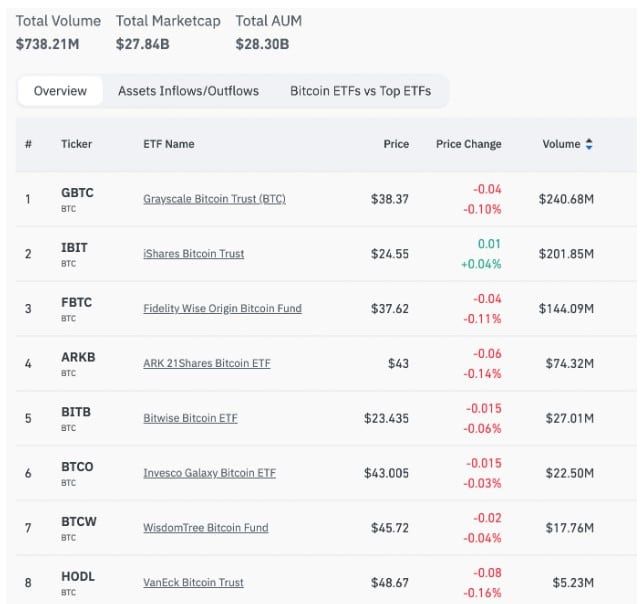644x604 pixels.
Task: Select Bitcoin ETFs vs Top ETFs tab
Action: 361,91
